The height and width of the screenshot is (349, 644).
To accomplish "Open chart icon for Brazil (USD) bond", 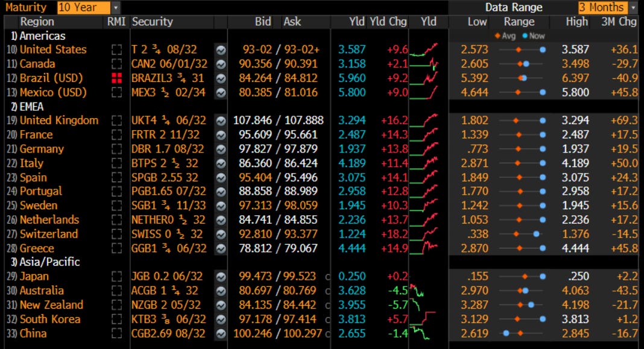I will [221, 78].
